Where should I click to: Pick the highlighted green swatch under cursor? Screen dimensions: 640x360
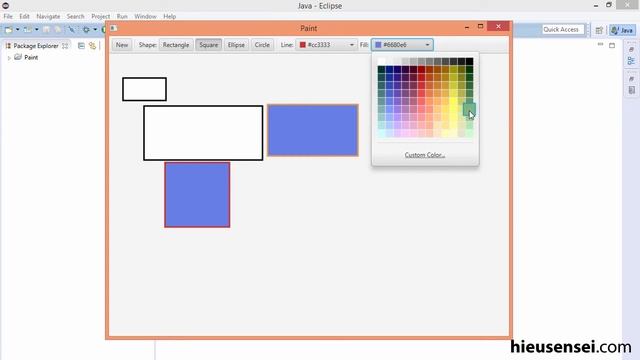[469, 109]
